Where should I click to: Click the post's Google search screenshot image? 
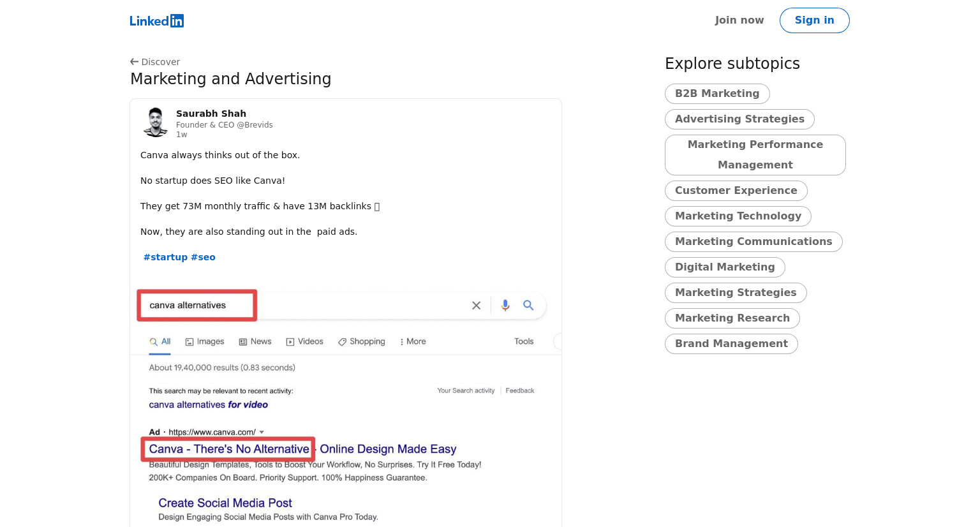tap(346, 404)
